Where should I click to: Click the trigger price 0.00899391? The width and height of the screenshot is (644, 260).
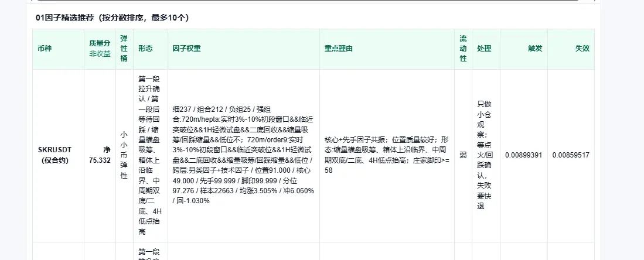coord(524,155)
